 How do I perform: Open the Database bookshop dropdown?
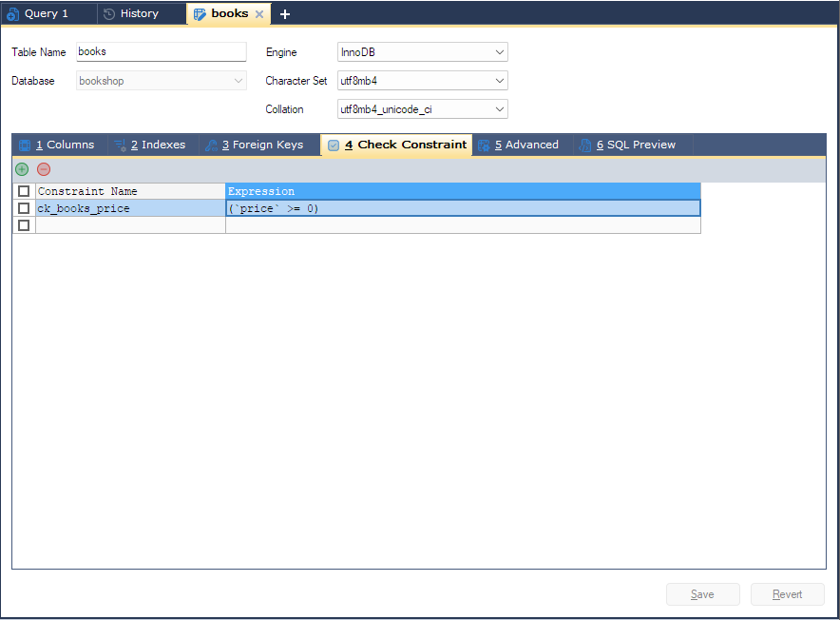[162, 81]
